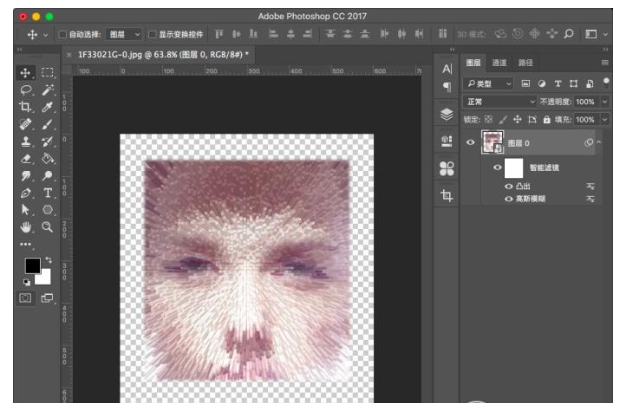The height and width of the screenshot is (403, 617).
Task: Click the 图层 0 layer thumbnail
Action: pos(492,144)
